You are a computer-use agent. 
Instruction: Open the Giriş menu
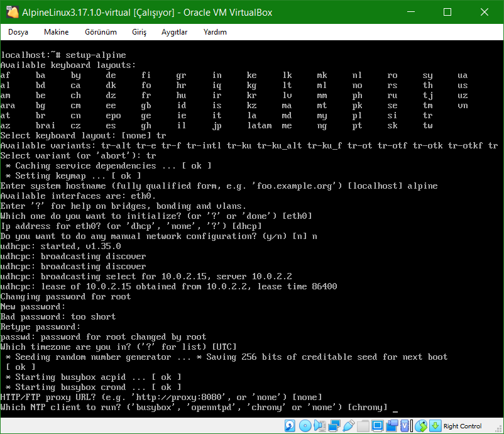pyautogui.click(x=139, y=32)
